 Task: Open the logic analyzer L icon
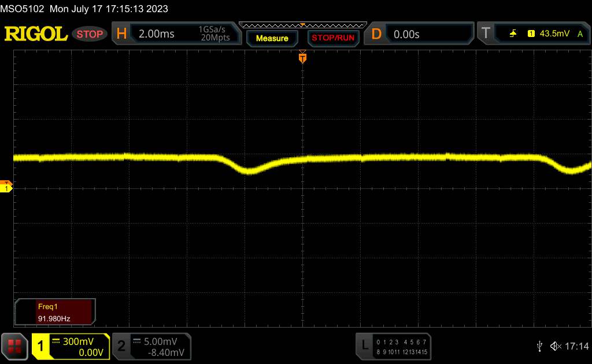tap(364, 346)
